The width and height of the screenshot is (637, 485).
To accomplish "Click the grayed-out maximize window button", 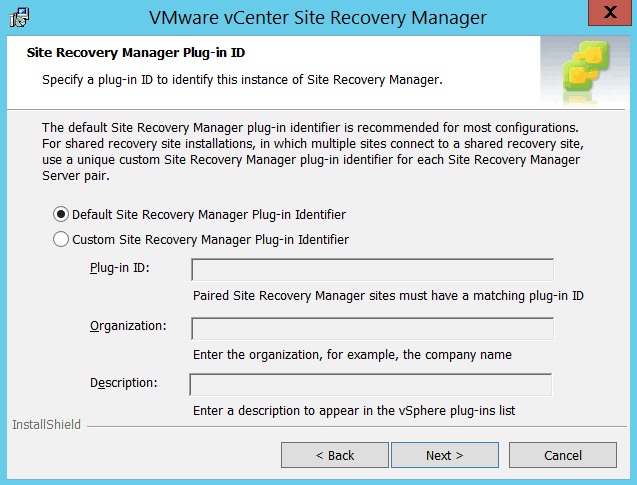I will 563,15.
